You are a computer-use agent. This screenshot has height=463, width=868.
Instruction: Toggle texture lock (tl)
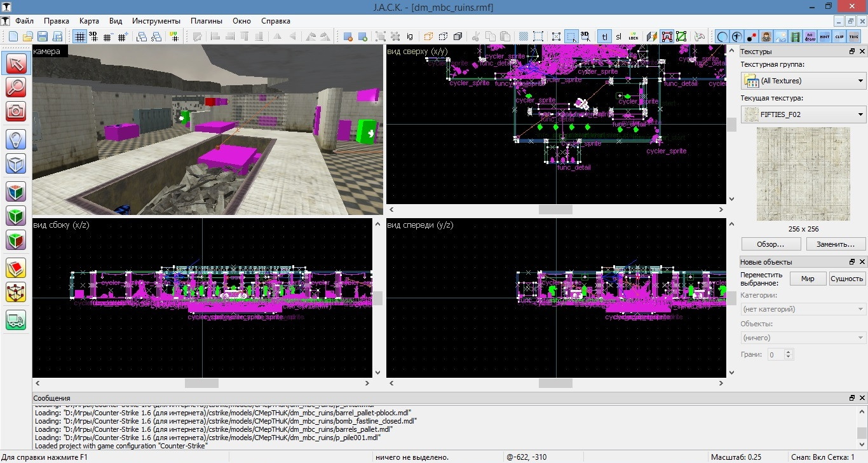604,36
